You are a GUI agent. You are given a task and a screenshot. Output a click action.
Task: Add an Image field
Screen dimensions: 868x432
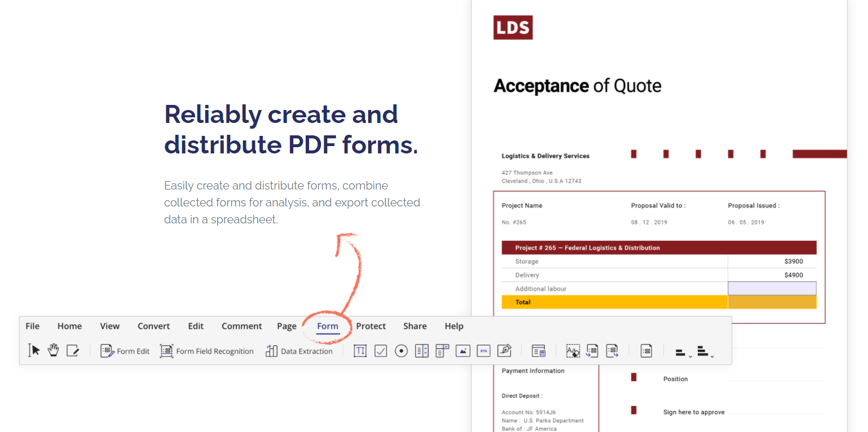pos(462,351)
